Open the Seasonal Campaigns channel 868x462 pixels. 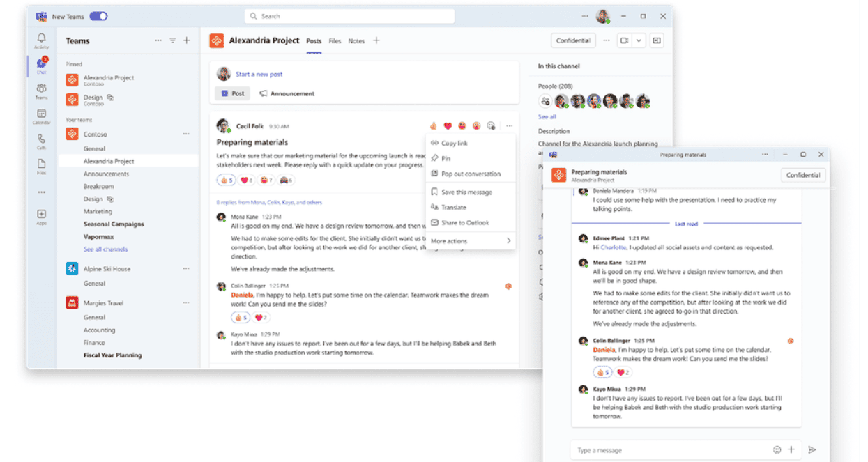(114, 224)
